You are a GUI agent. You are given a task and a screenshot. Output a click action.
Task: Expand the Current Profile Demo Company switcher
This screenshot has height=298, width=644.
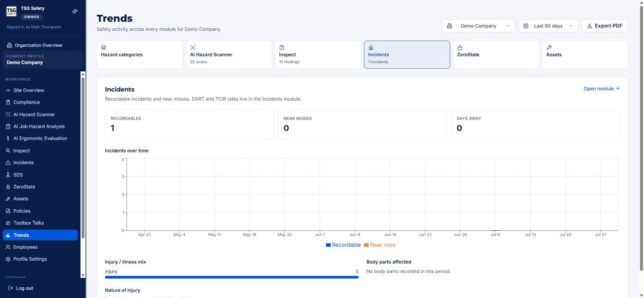click(43, 60)
